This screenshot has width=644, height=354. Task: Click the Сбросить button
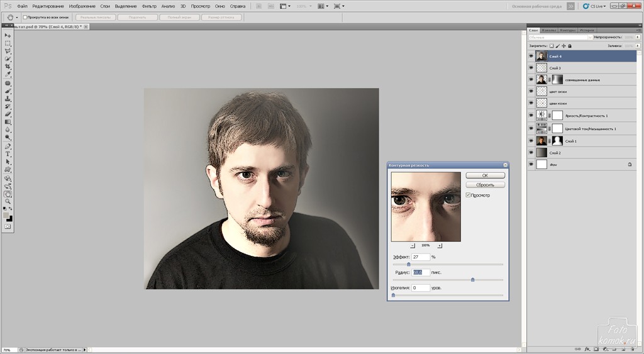(x=485, y=185)
